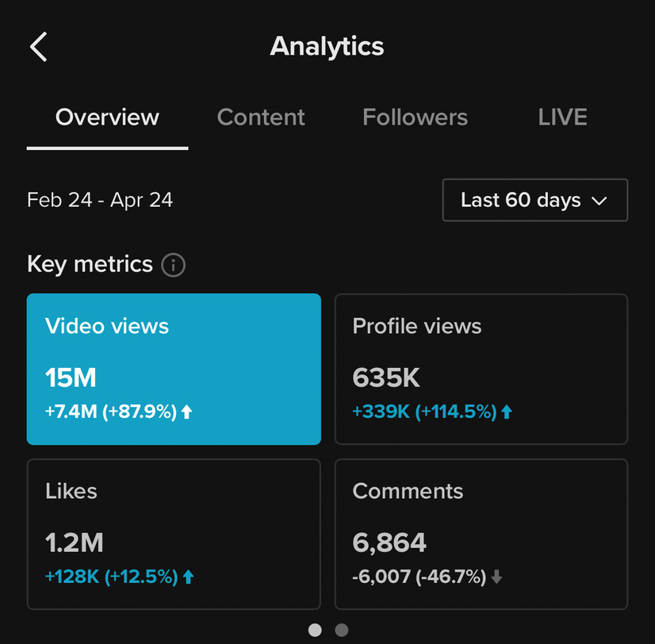Screen dimensions: 655x644
Task: Click the up arrow in Profile views
Action: (x=507, y=412)
